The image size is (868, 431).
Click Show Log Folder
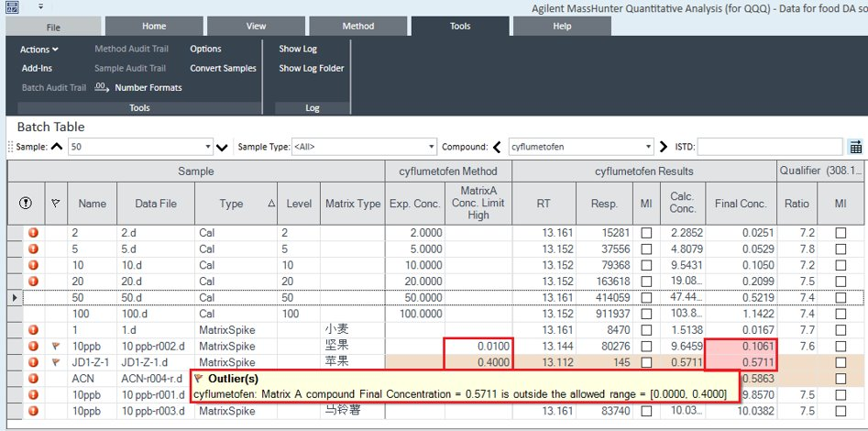pos(311,68)
